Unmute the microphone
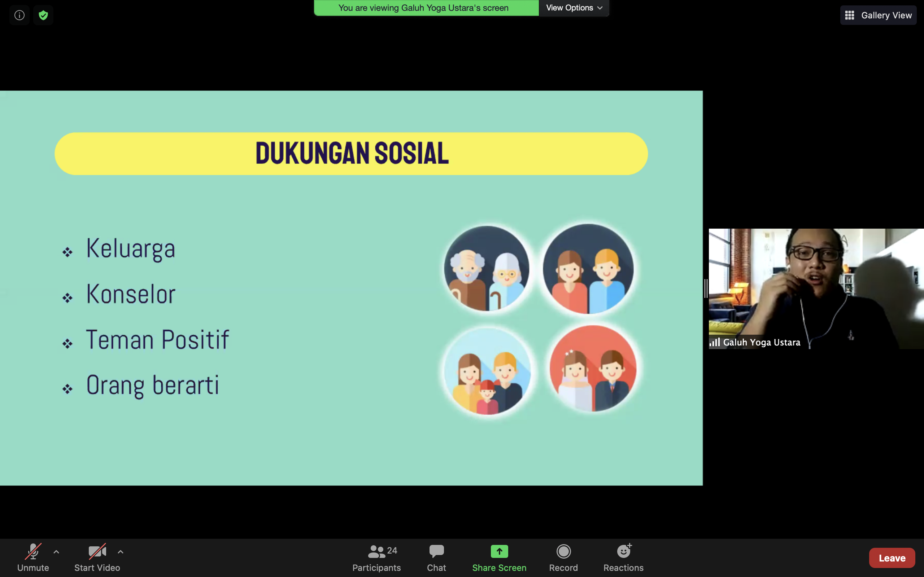The image size is (924, 577). (x=33, y=558)
